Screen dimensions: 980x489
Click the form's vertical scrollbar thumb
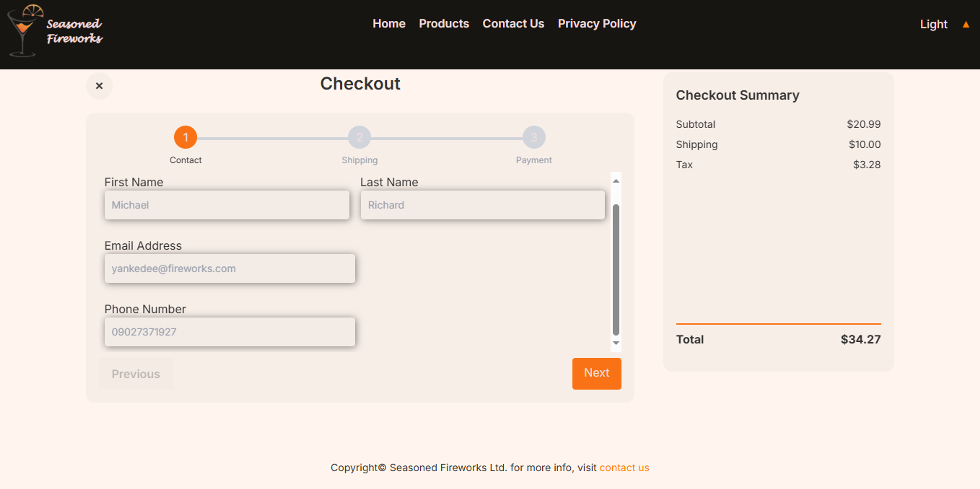(x=616, y=270)
